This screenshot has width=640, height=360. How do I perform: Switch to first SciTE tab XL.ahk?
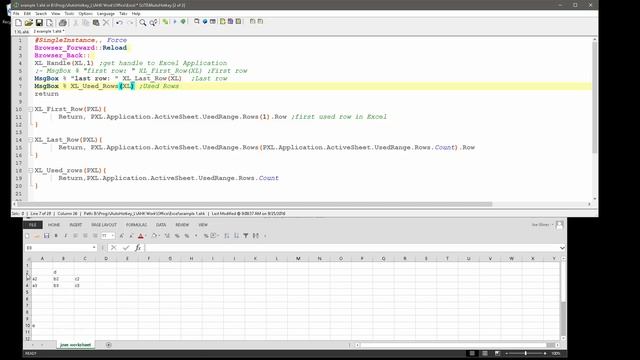(21, 31)
